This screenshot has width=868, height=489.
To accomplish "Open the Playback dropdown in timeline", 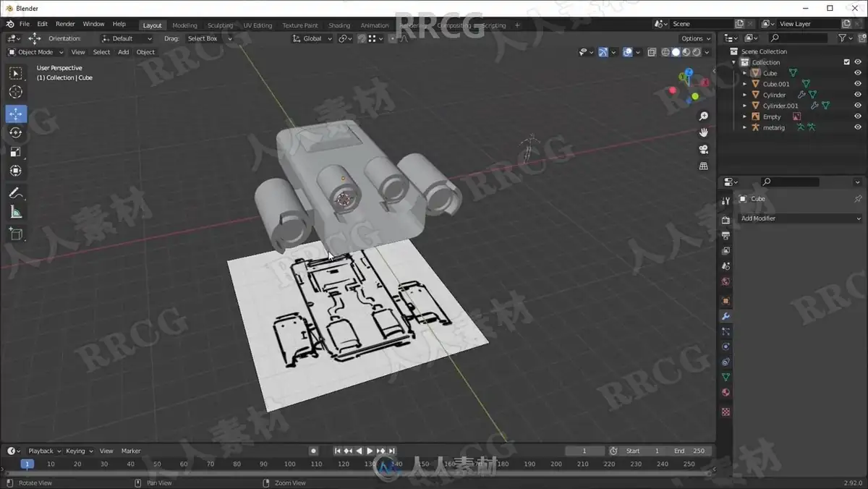I will click(x=45, y=451).
